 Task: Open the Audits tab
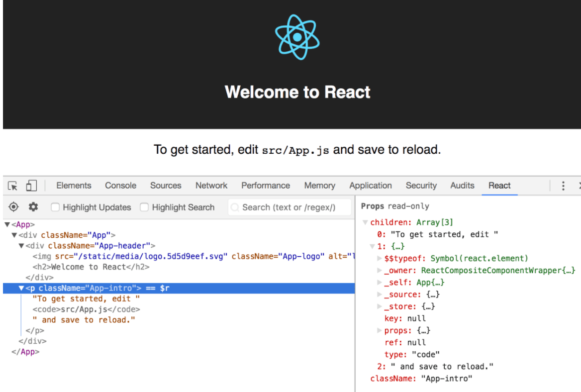[x=462, y=186]
